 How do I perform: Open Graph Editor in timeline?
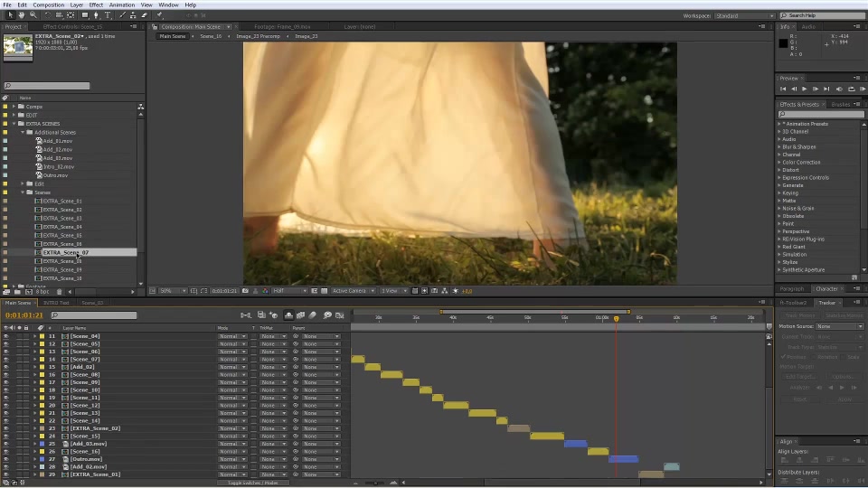tap(339, 315)
